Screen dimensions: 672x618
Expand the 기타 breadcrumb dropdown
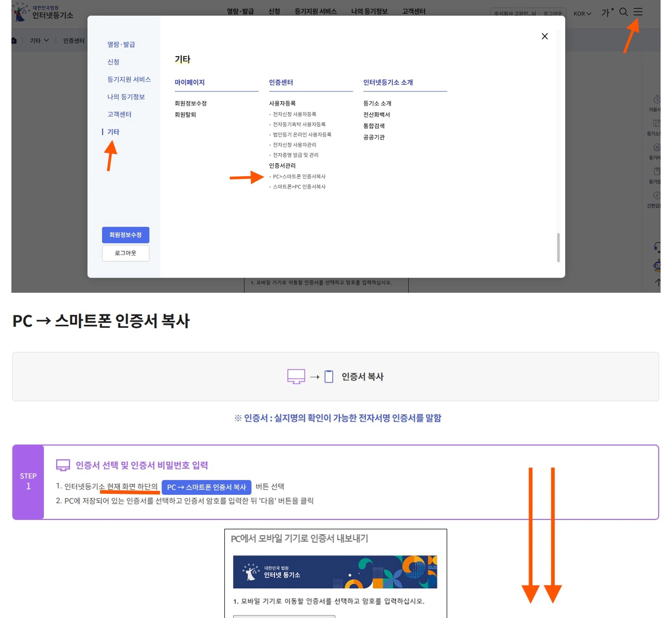tap(39, 40)
